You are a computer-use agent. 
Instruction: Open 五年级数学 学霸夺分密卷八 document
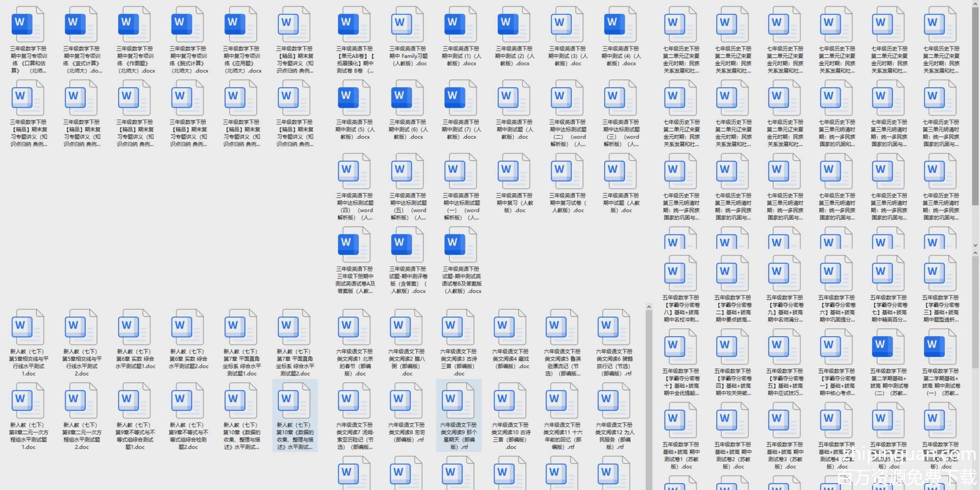[x=681, y=274]
